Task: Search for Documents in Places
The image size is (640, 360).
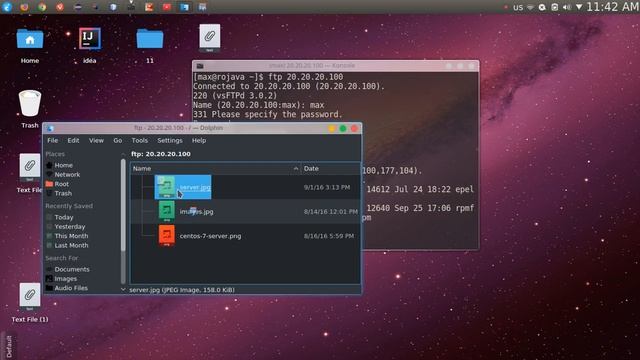Action: click(x=72, y=269)
